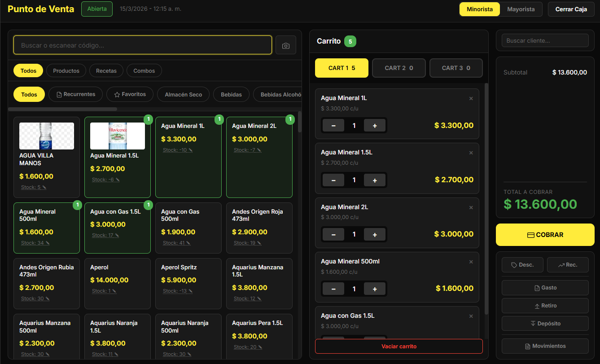This screenshot has width=600, height=364.
Task: Edit stock pencil on Aperol card
Action: pos(114,291)
